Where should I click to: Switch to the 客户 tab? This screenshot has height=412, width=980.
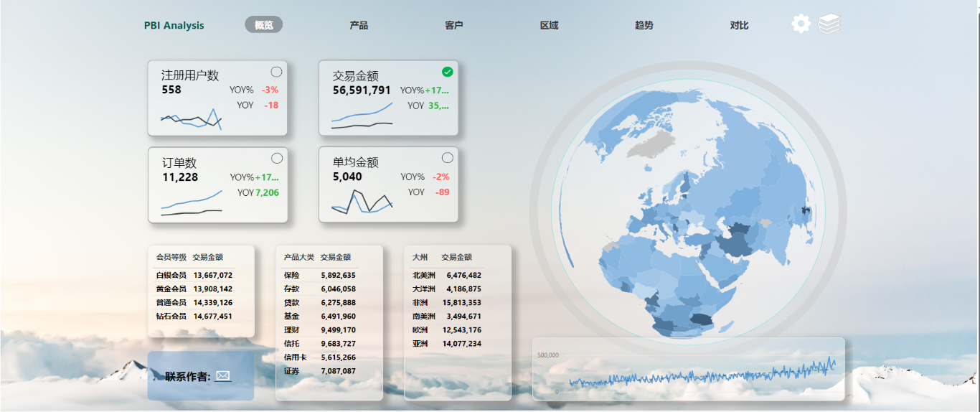coord(453,25)
